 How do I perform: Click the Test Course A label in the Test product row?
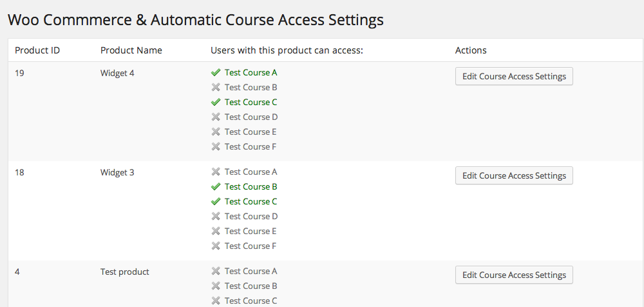click(x=251, y=271)
